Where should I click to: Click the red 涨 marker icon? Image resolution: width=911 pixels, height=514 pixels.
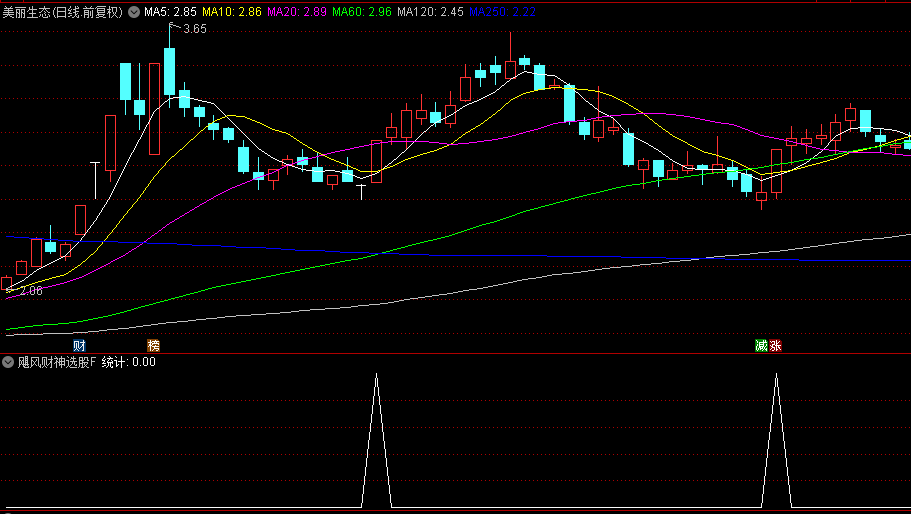click(775, 346)
